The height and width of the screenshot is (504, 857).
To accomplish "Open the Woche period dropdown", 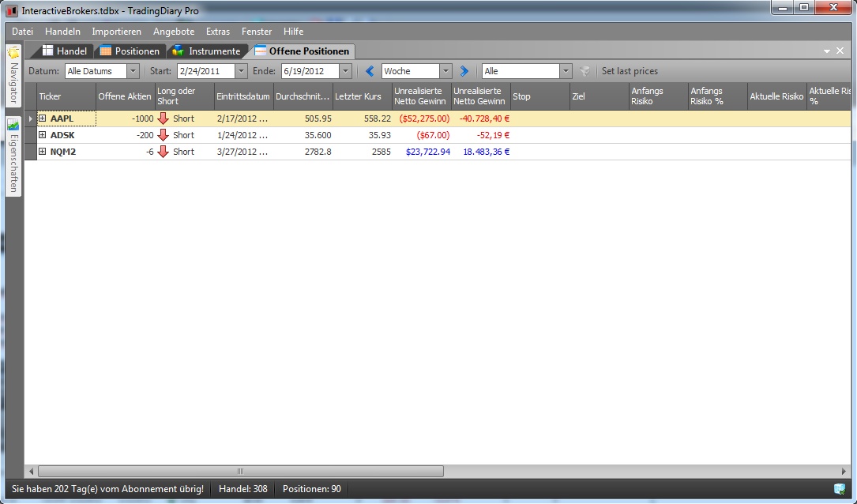I will [446, 71].
